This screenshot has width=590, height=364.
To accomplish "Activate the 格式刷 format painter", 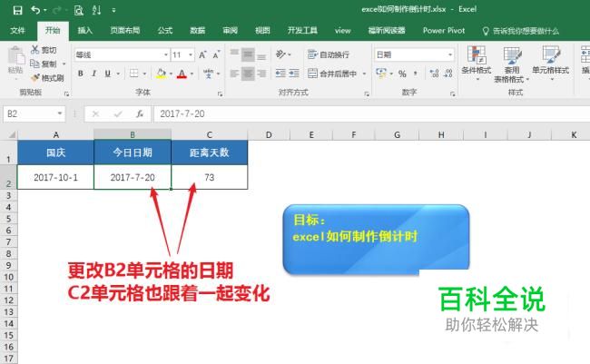I will (47, 78).
